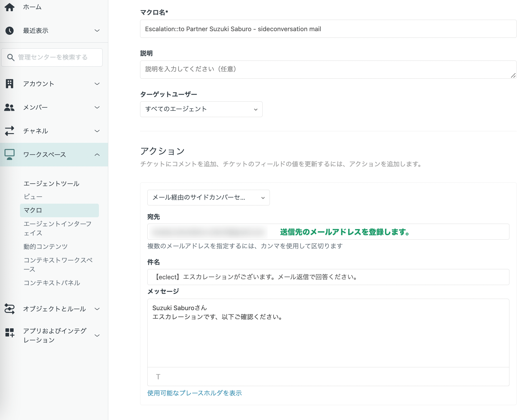Click the 件名 subject field
Viewport: 530px width, 420px height.
coord(328,277)
